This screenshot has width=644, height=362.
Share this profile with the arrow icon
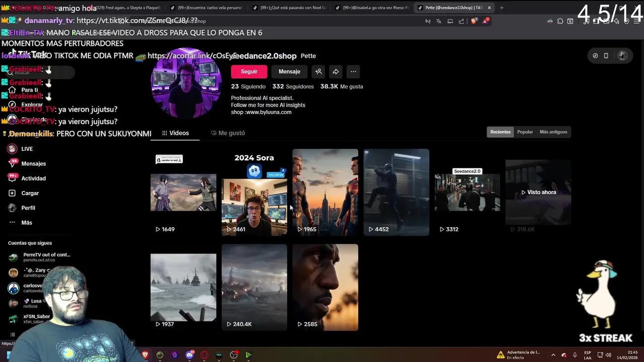coord(336,71)
